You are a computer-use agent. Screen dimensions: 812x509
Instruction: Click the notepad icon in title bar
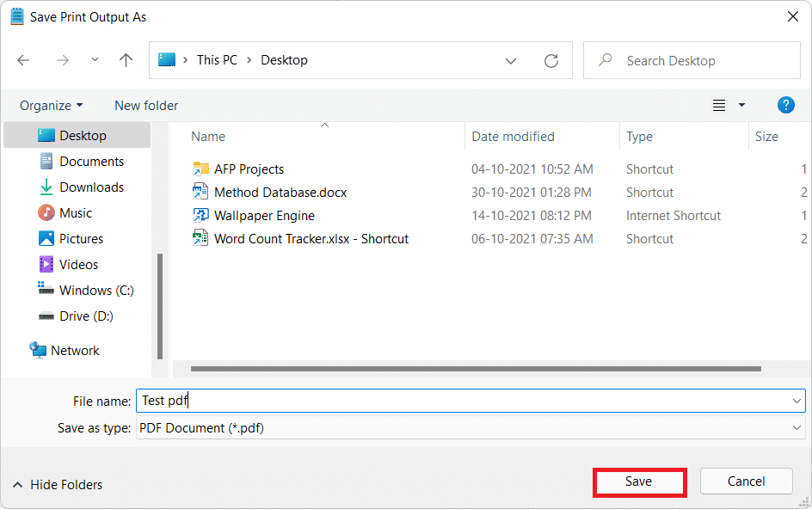16,16
